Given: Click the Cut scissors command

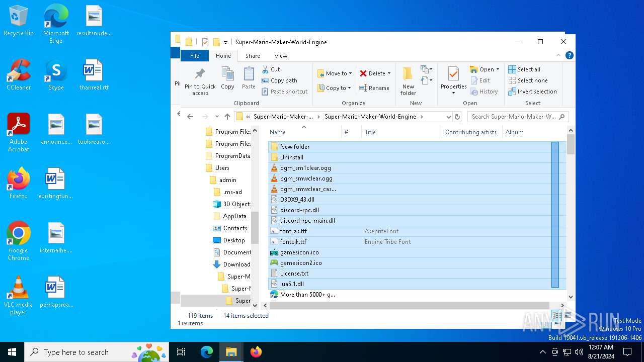Looking at the screenshot, I should pyautogui.click(x=271, y=69).
